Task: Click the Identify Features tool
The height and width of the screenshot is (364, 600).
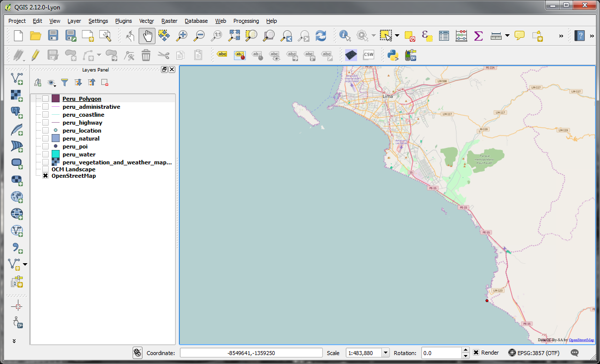Action: (345, 36)
